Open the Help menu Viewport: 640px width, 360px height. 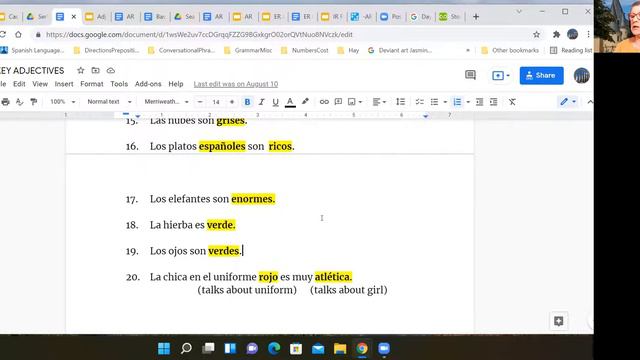[x=176, y=84]
